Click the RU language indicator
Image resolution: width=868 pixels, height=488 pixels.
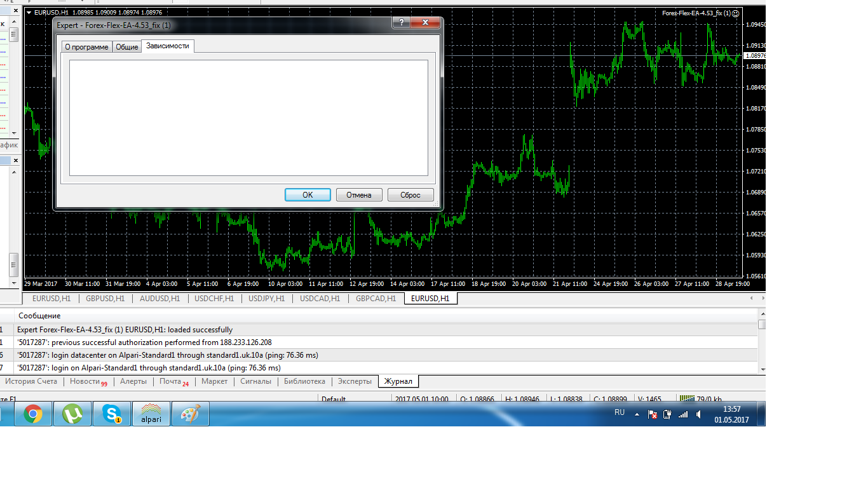coord(620,412)
